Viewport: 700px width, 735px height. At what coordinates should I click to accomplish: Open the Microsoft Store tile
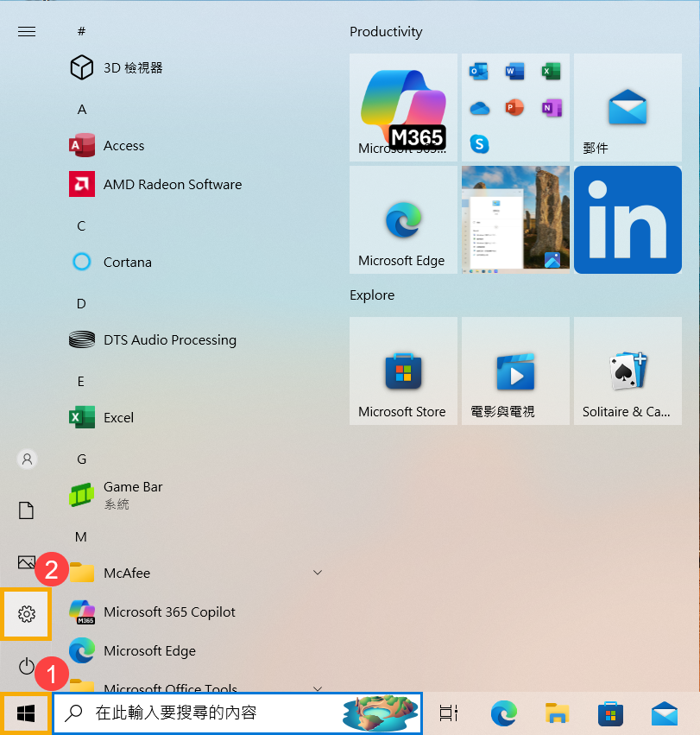pos(403,371)
